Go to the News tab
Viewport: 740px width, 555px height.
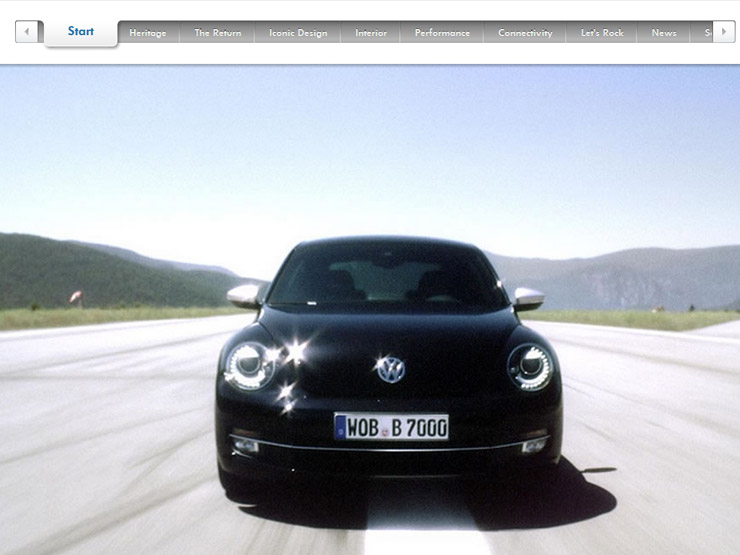(664, 33)
